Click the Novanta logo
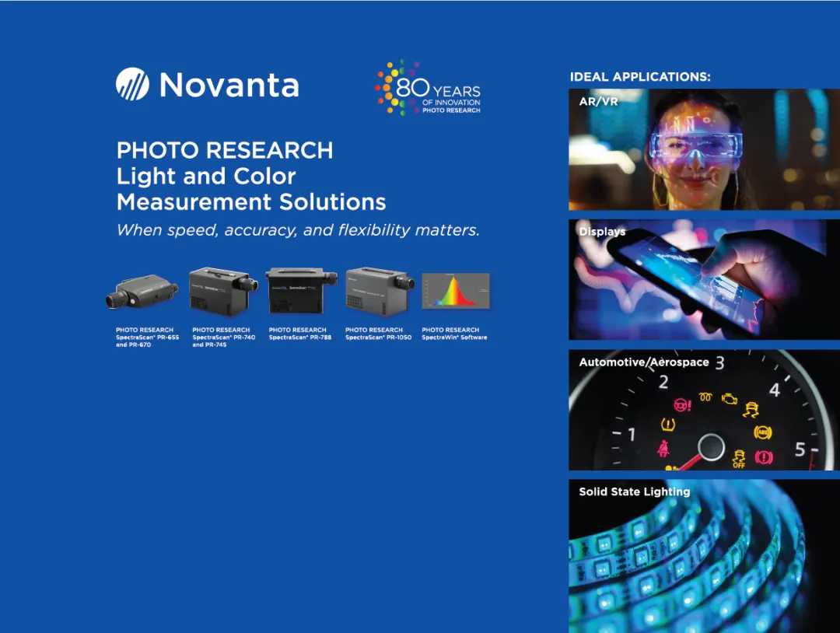The height and width of the screenshot is (633, 840). (208, 85)
